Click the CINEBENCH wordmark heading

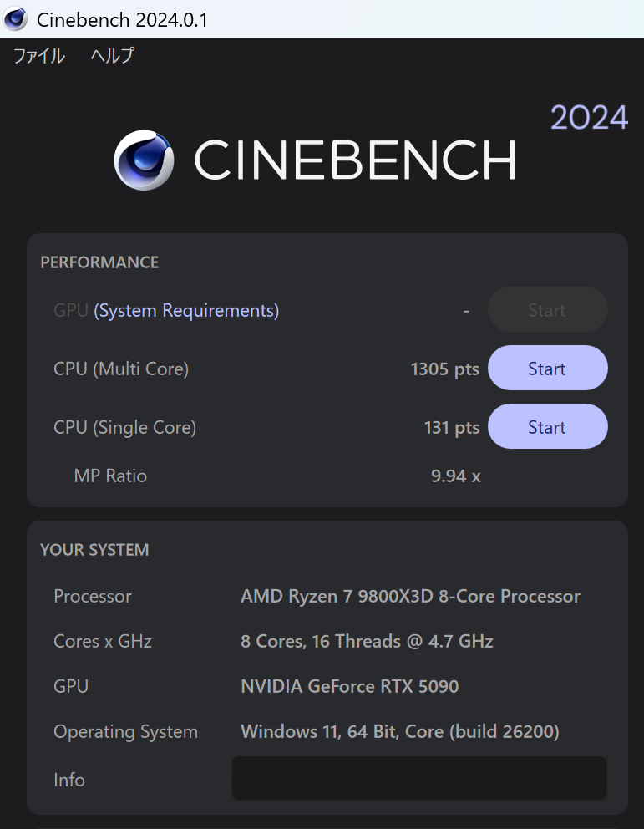(355, 160)
